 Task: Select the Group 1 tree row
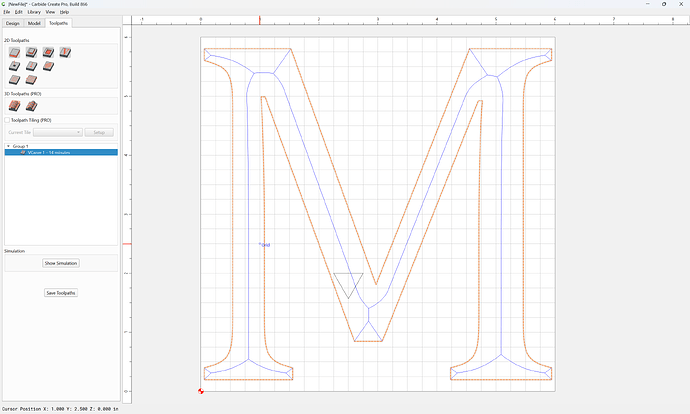tap(61, 146)
